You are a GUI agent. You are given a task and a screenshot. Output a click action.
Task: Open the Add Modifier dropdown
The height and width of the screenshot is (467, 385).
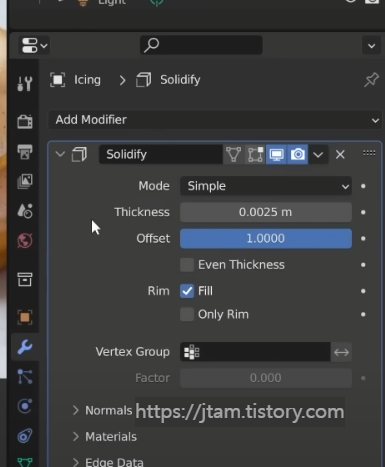215,120
